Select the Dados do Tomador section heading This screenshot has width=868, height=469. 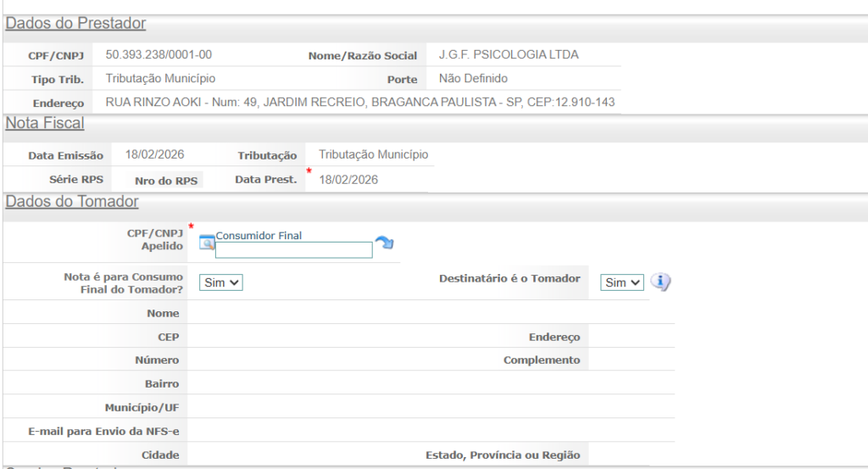point(72,202)
